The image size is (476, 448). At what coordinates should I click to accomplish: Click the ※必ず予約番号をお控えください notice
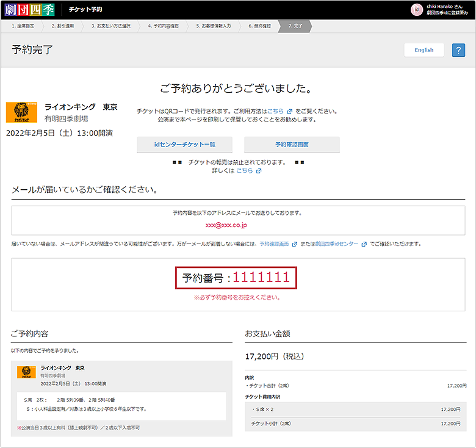(x=237, y=297)
